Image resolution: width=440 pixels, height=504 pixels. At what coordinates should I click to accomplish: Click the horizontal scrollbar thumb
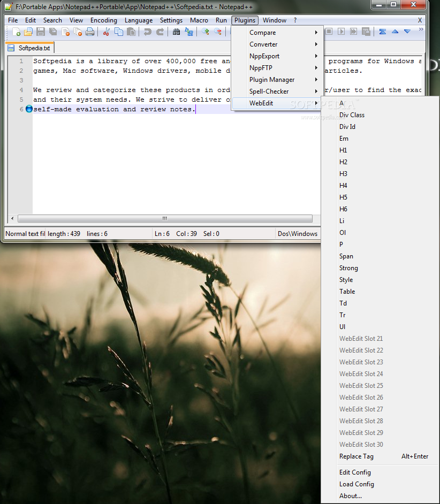pyautogui.click(x=165, y=219)
